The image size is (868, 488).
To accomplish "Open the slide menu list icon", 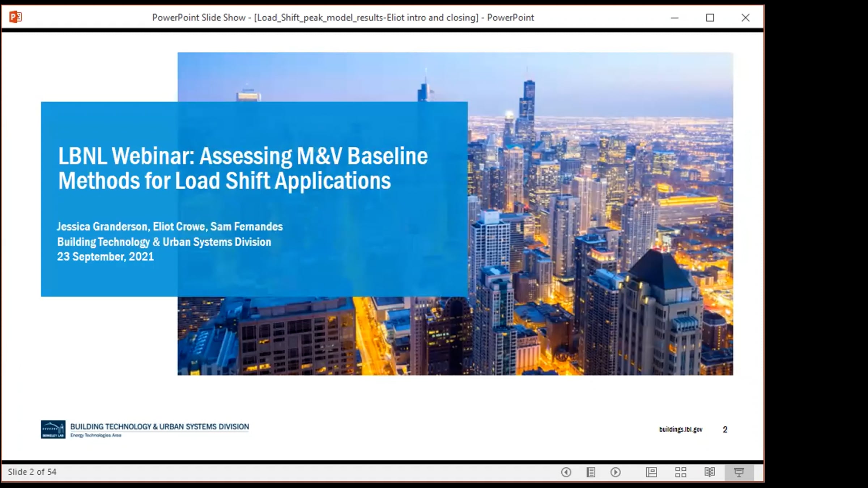I will coord(591,472).
